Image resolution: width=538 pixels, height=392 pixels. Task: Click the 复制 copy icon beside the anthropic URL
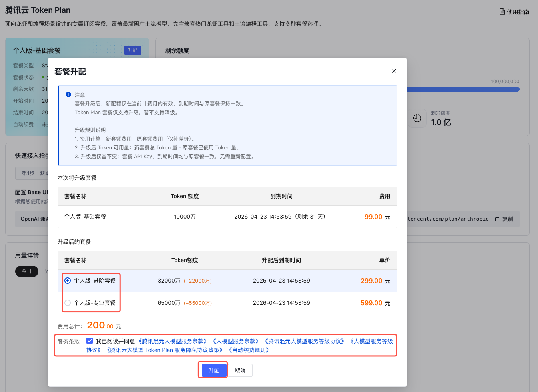pos(498,219)
